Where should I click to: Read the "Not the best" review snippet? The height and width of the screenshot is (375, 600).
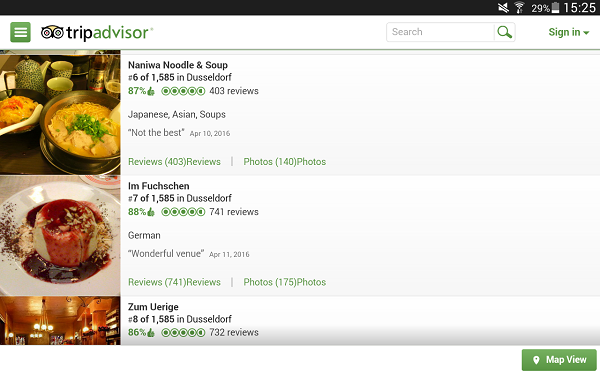click(156, 133)
